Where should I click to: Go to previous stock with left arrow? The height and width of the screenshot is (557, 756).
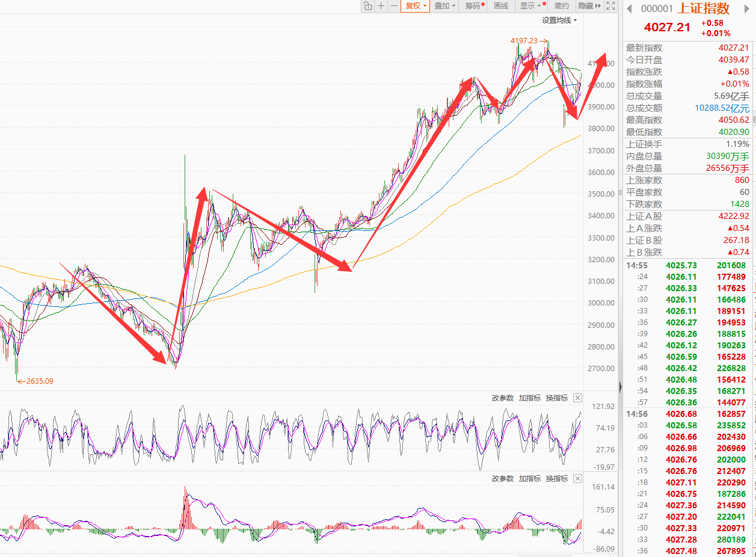click(630, 8)
